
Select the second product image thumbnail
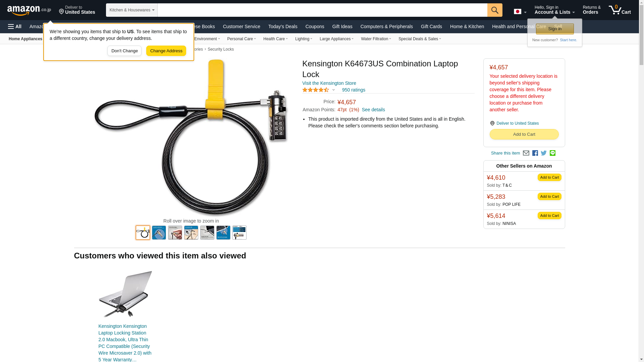[x=159, y=233]
